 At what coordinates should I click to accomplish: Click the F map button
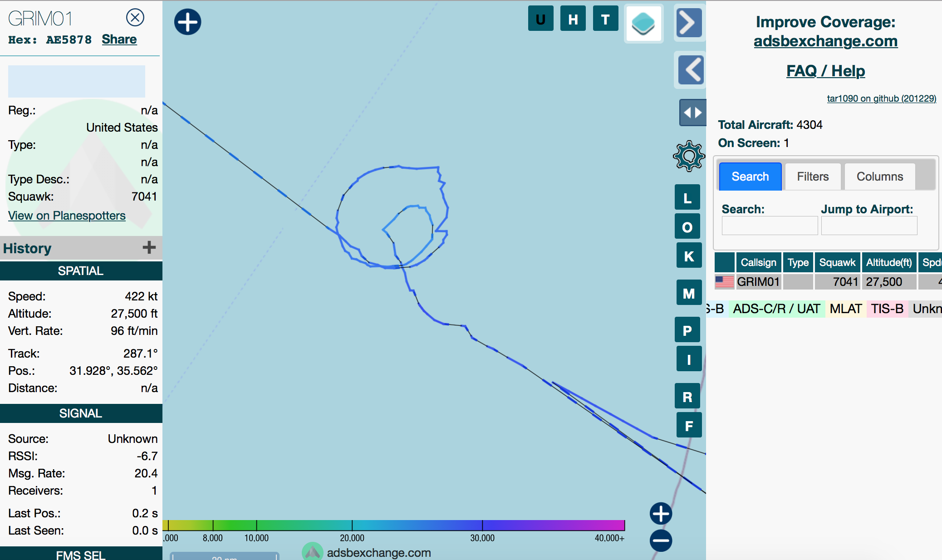click(689, 425)
